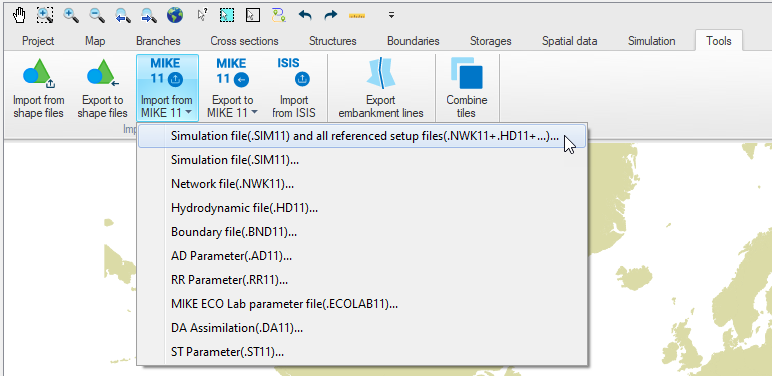Click Export to shape files
The height and width of the screenshot is (376, 772).
tap(102, 88)
